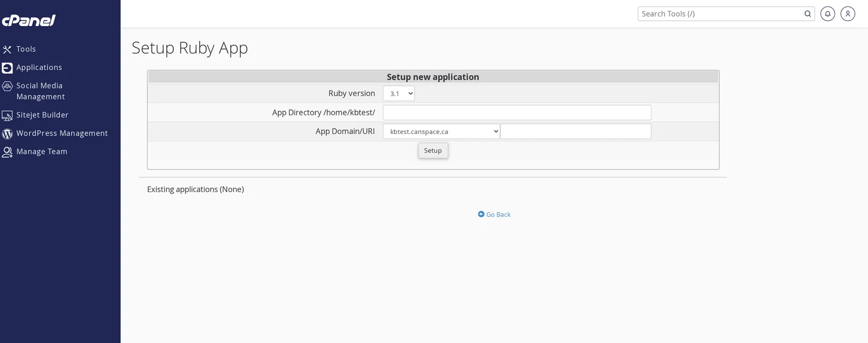
Task: Open the Applications menu item
Action: click(39, 67)
